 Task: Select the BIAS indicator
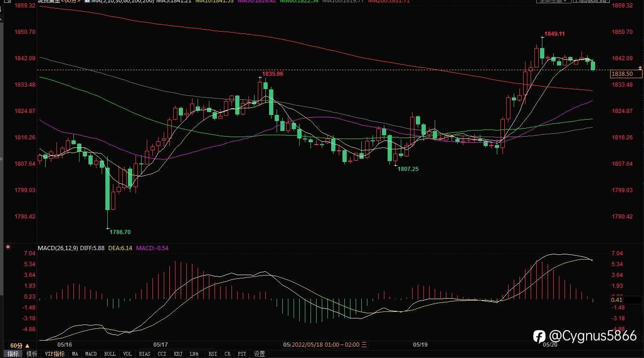click(x=145, y=354)
